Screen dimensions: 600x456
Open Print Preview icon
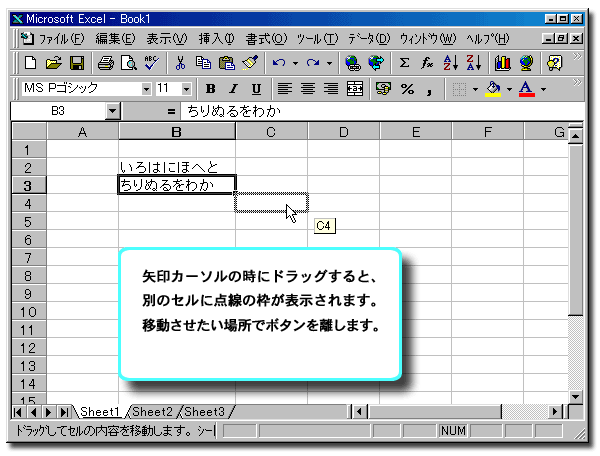(x=129, y=63)
